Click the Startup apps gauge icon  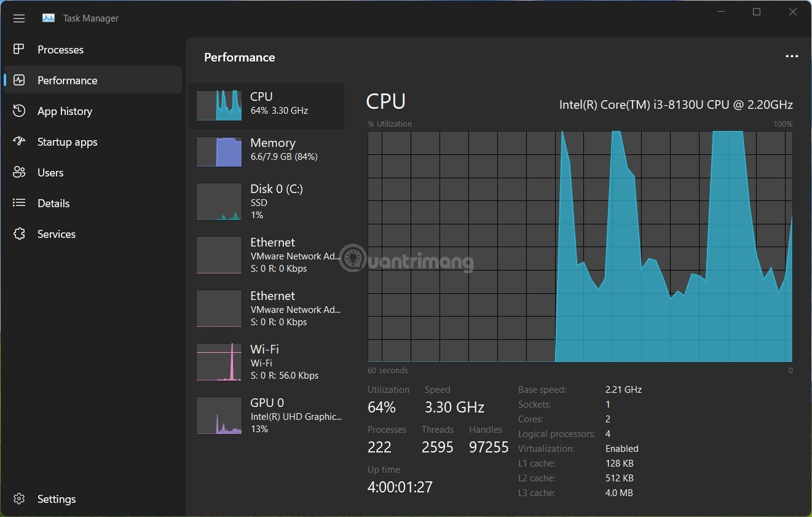(x=19, y=141)
